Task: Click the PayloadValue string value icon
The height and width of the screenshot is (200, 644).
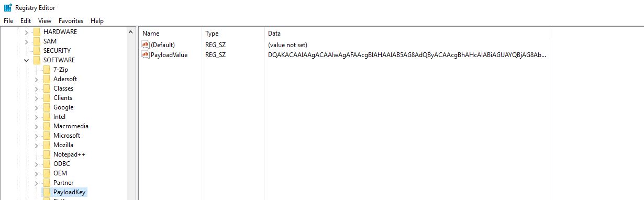Action: pyautogui.click(x=146, y=54)
